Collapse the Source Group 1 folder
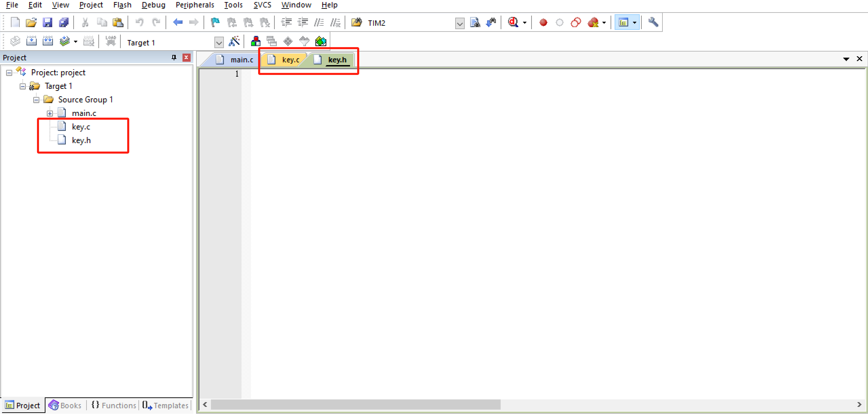The height and width of the screenshot is (414, 868). (x=36, y=100)
